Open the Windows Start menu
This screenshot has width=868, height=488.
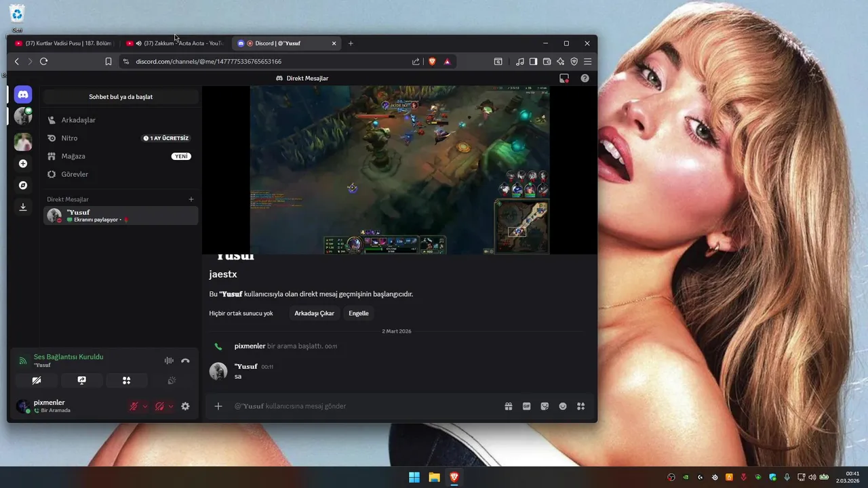tap(414, 477)
